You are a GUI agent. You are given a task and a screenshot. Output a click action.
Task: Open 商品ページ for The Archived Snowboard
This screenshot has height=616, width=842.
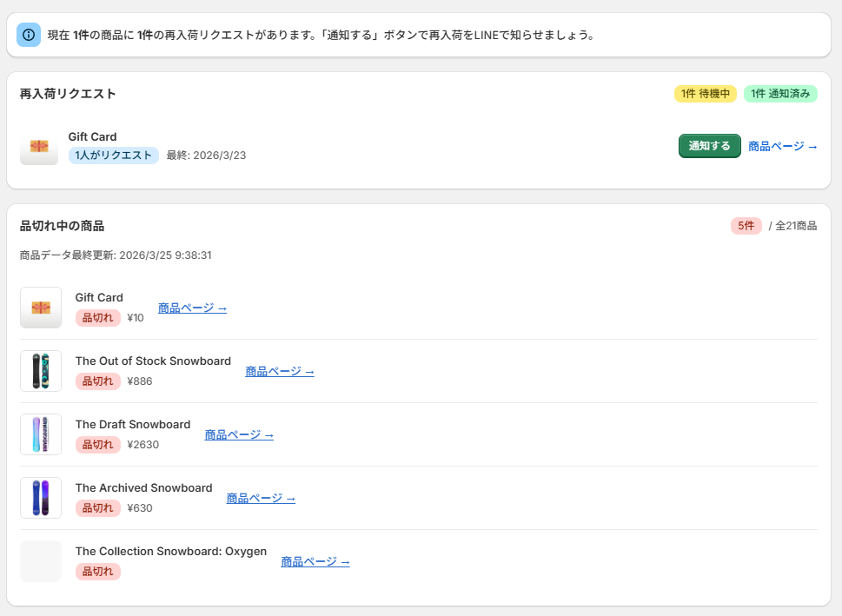point(259,498)
